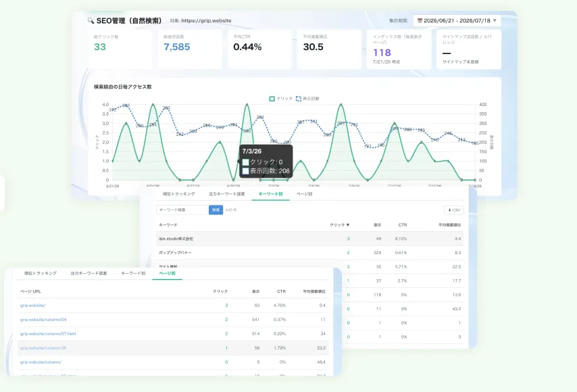
Task: Sort keyword table by 平均掲載順位 column
Action: (449, 225)
